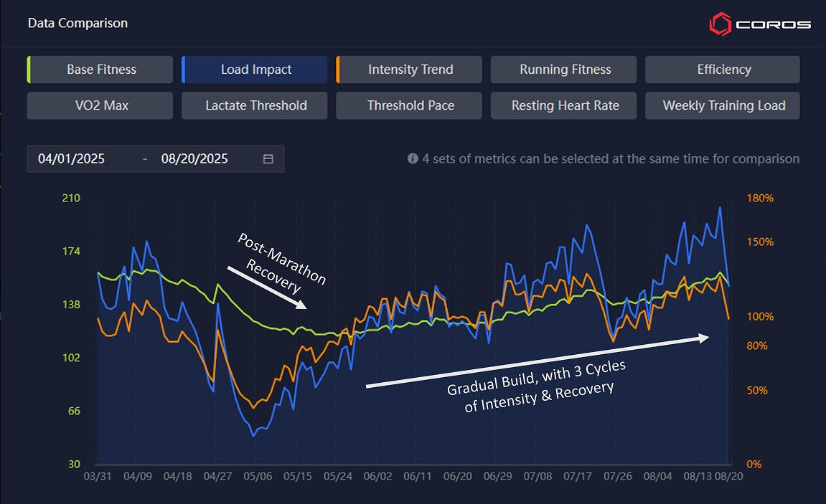Select the VO2 Max metric button

pyautogui.click(x=101, y=105)
